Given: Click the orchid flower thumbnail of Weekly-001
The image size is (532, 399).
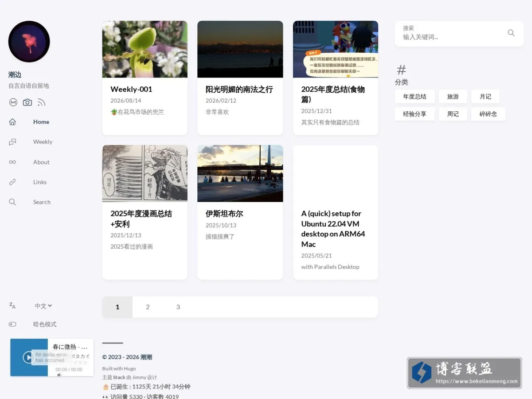Looking at the screenshot, I should click(145, 49).
